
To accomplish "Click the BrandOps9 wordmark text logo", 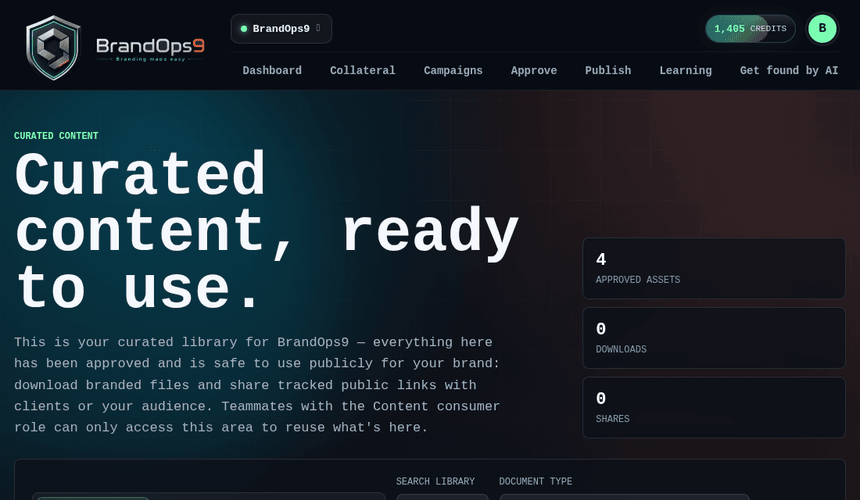I will point(150,48).
